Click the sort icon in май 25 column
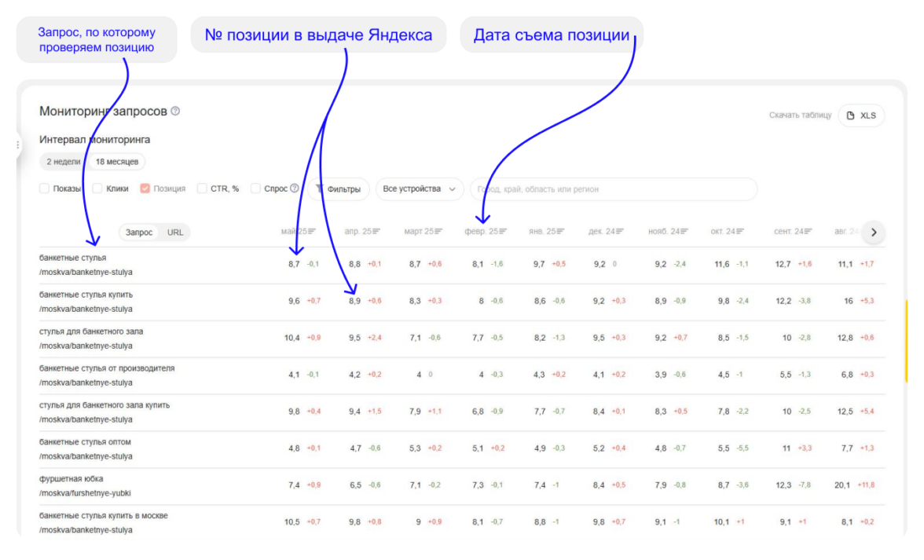 click(312, 232)
